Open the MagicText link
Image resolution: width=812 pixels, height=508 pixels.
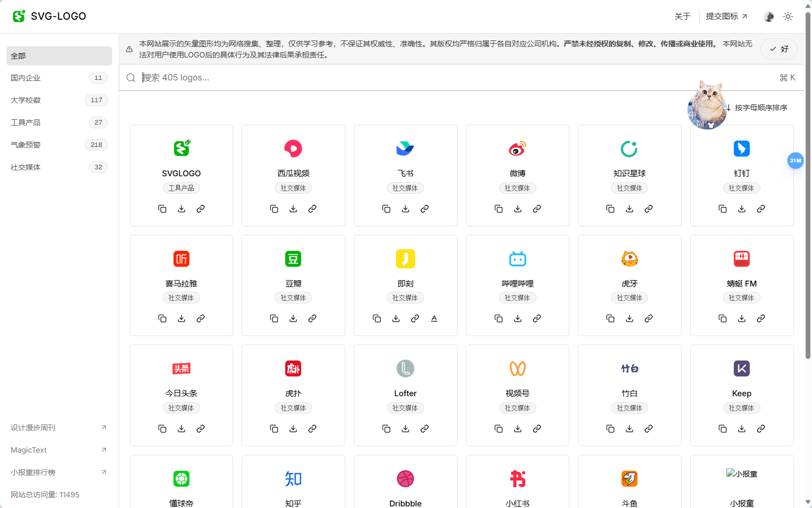pyautogui.click(x=59, y=450)
